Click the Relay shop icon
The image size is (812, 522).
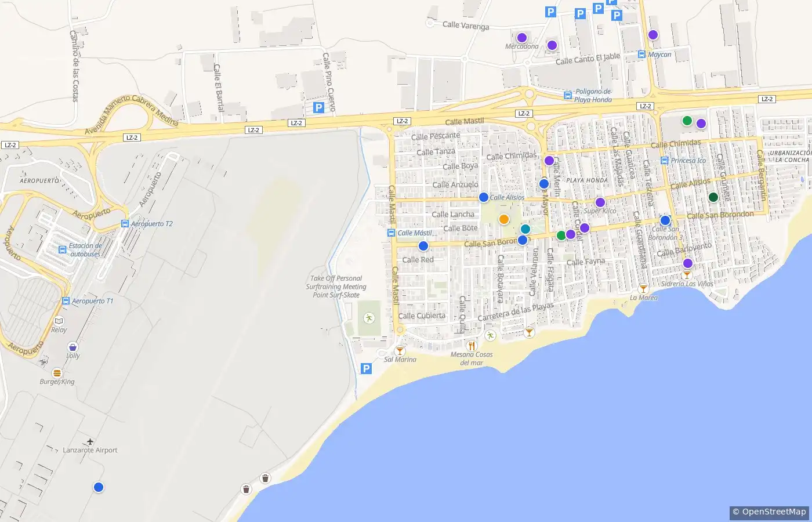point(59,321)
